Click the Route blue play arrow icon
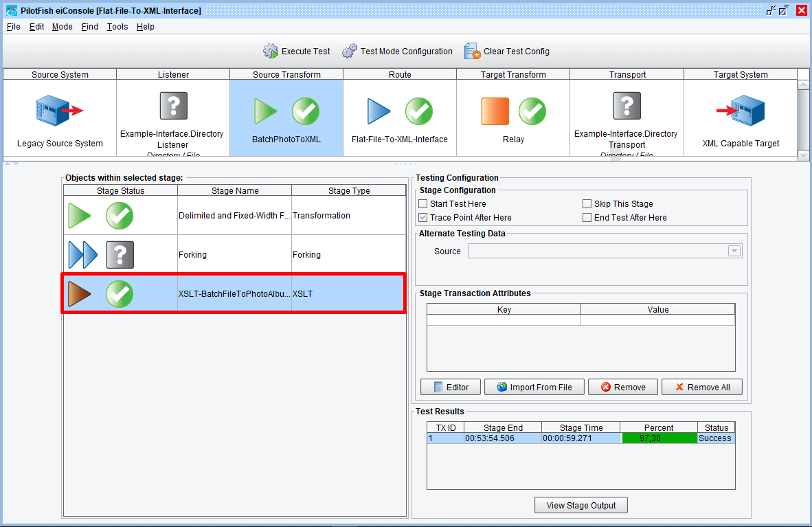This screenshot has width=812, height=527. [379, 111]
